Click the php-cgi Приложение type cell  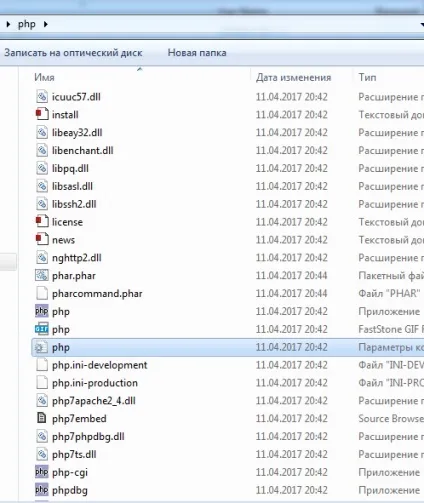click(x=389, y=472)
